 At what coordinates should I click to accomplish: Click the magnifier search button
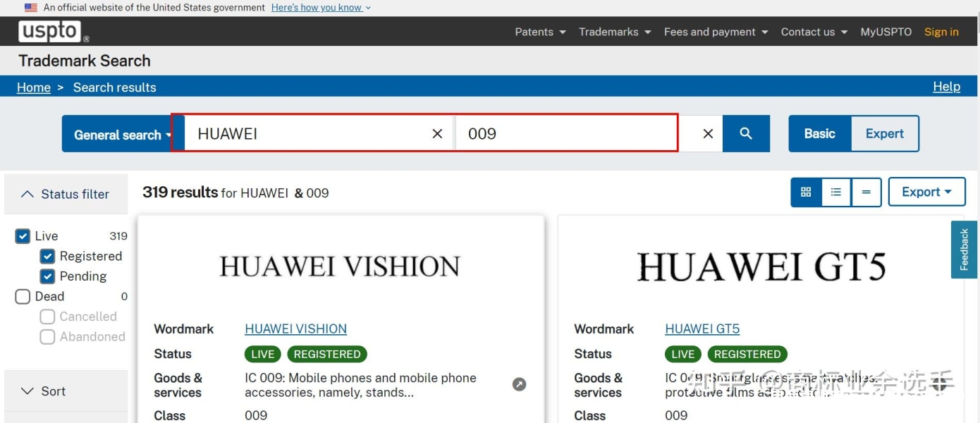(x=746, y=133)
